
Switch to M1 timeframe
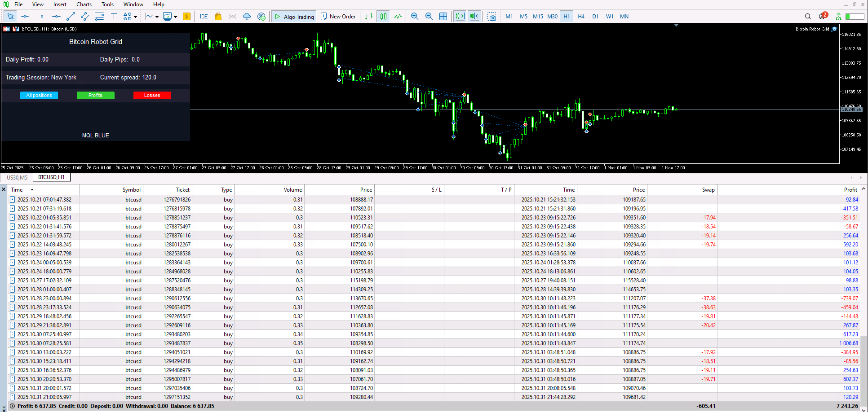[509, 17]
